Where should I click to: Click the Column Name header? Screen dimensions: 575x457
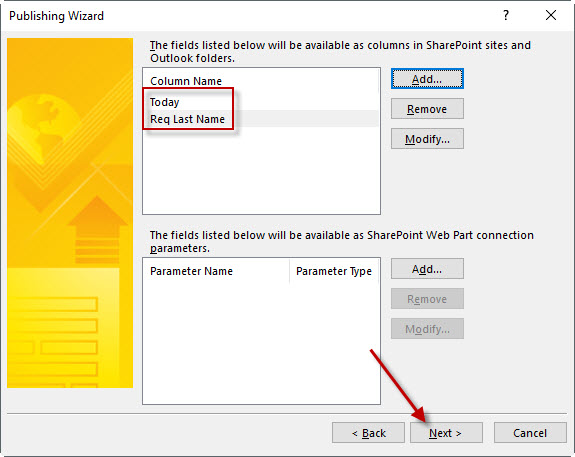tap(186, 81)
